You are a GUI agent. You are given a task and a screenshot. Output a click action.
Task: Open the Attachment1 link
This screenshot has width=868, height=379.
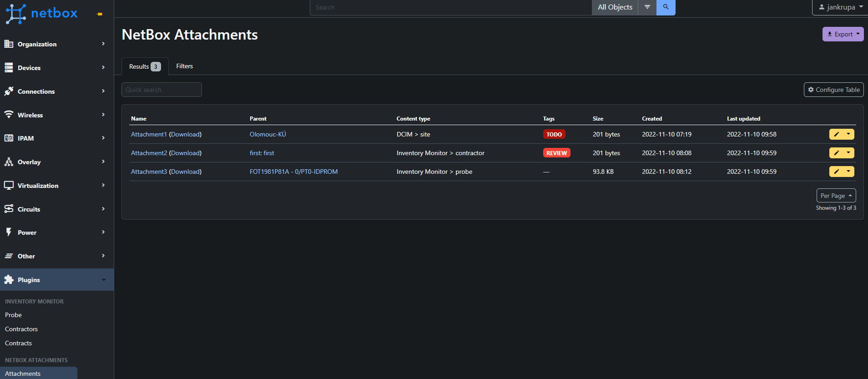149,134
